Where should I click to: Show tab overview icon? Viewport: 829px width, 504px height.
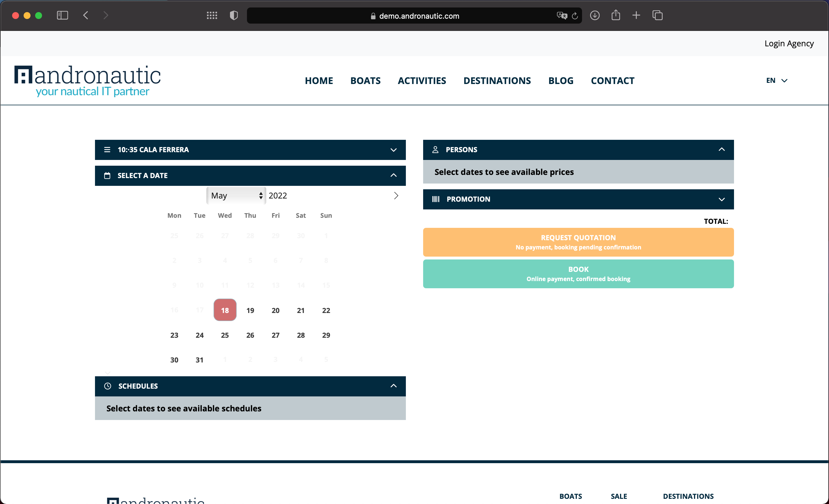[657, 16]
